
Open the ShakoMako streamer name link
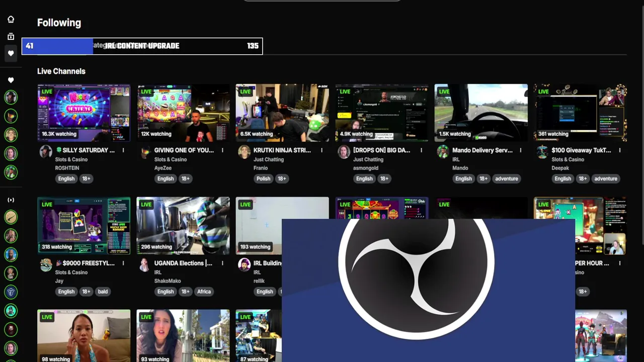pyautogui.click(x=167, y=281)
